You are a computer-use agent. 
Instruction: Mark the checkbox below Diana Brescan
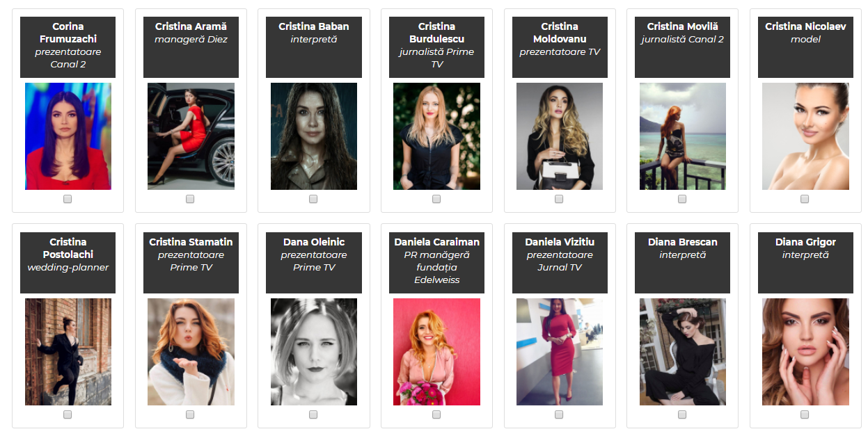tap(682, 414)
